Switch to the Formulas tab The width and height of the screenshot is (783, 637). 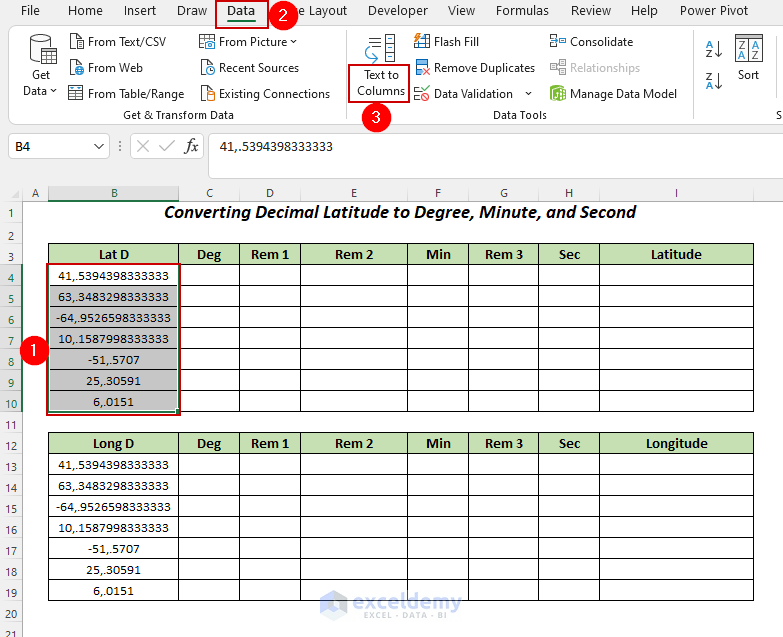[x=522, y=11]
